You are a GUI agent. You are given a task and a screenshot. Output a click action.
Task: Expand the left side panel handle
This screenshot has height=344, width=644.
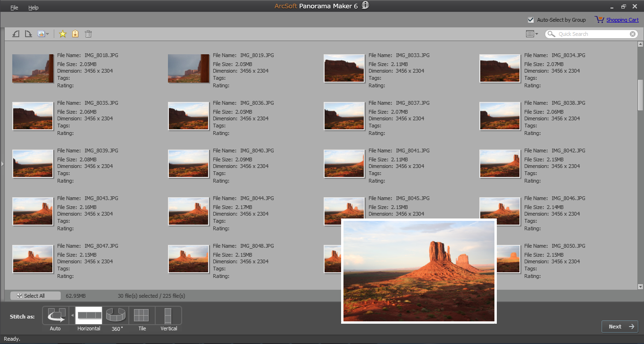pyautogui.click(x=2, y=163)
